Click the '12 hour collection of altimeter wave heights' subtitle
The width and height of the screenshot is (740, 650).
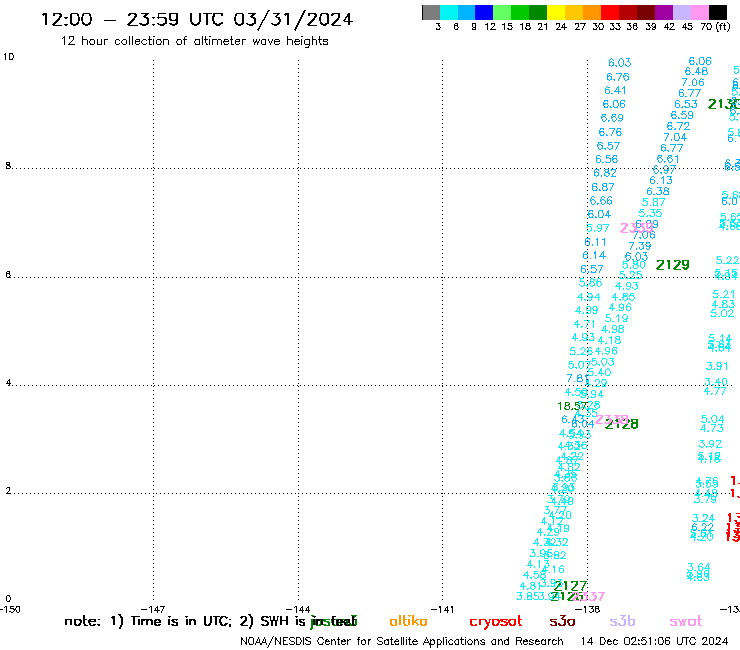click(x=194, y=41)
